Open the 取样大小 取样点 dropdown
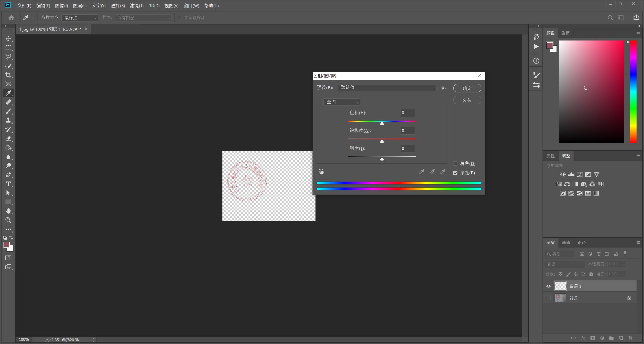644x344 pixels. pos(80,18)
